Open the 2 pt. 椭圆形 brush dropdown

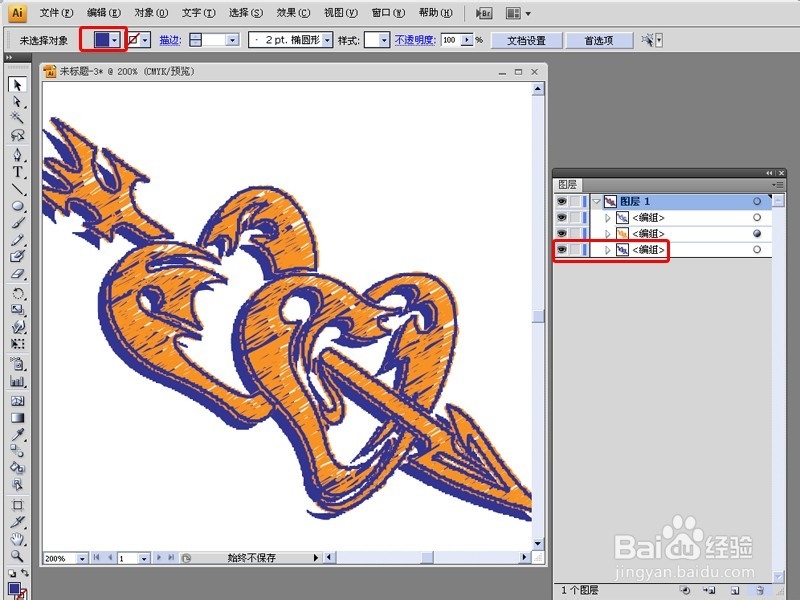pos(327,40)
